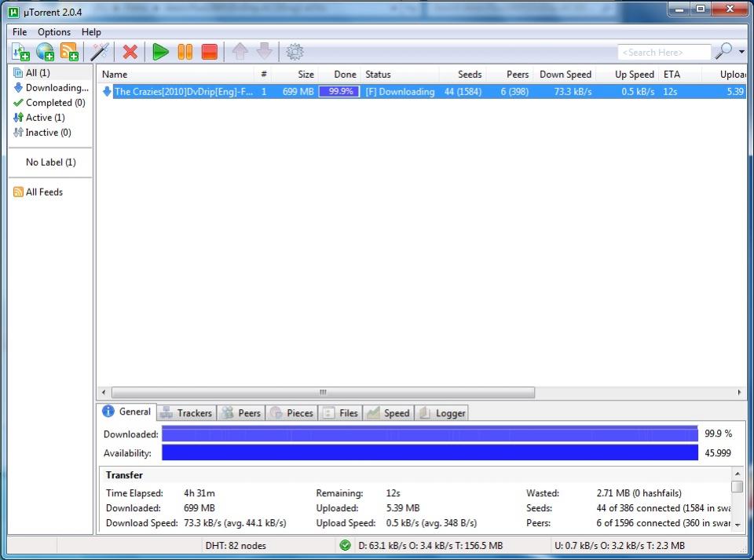This screenshot has width=754, height=560.
Task: Click the search magnifying glass icon
Action: tap(723, 51)
